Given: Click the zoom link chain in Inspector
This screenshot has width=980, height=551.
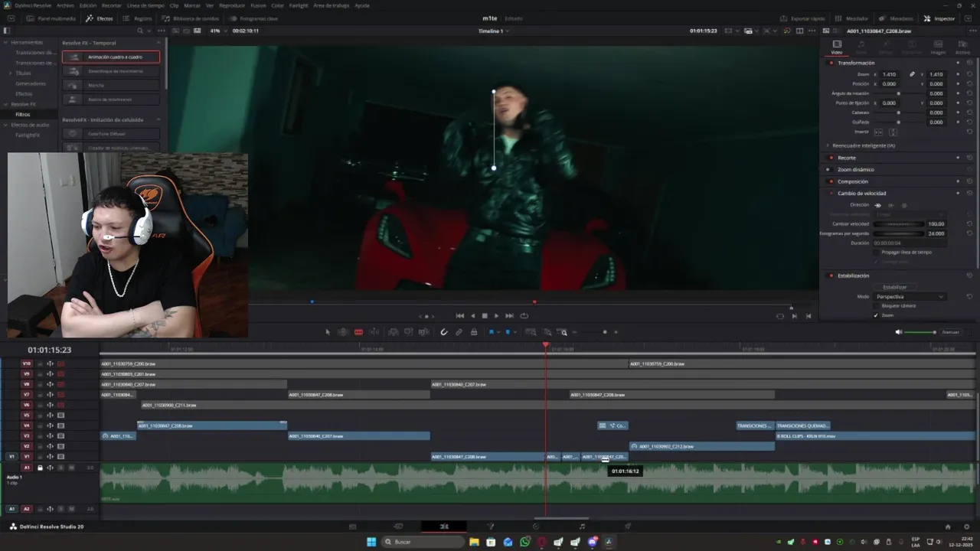Looking at the screenshot, I should tap(912, 74).
